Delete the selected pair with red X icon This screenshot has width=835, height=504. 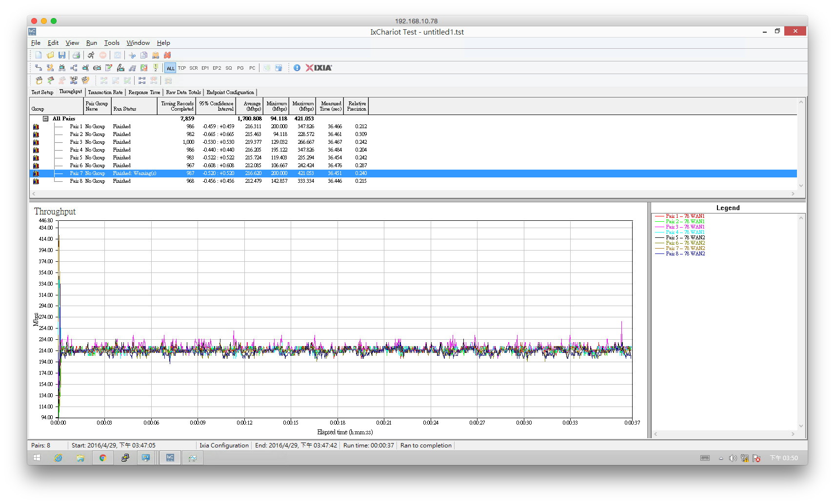167,55
